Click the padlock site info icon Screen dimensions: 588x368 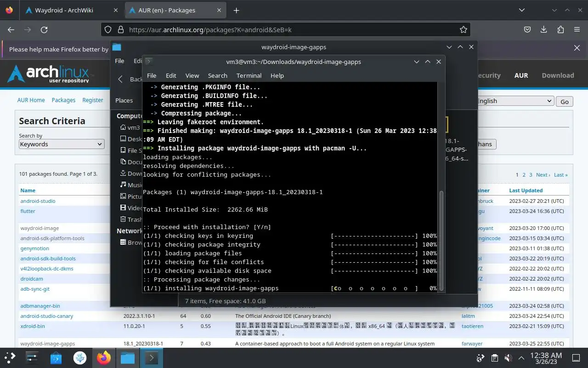coord(121,29)
